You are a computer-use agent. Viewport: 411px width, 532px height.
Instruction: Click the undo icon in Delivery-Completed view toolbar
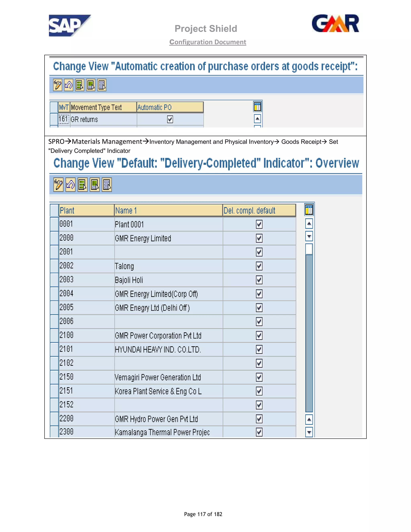(x=71, y=185)
